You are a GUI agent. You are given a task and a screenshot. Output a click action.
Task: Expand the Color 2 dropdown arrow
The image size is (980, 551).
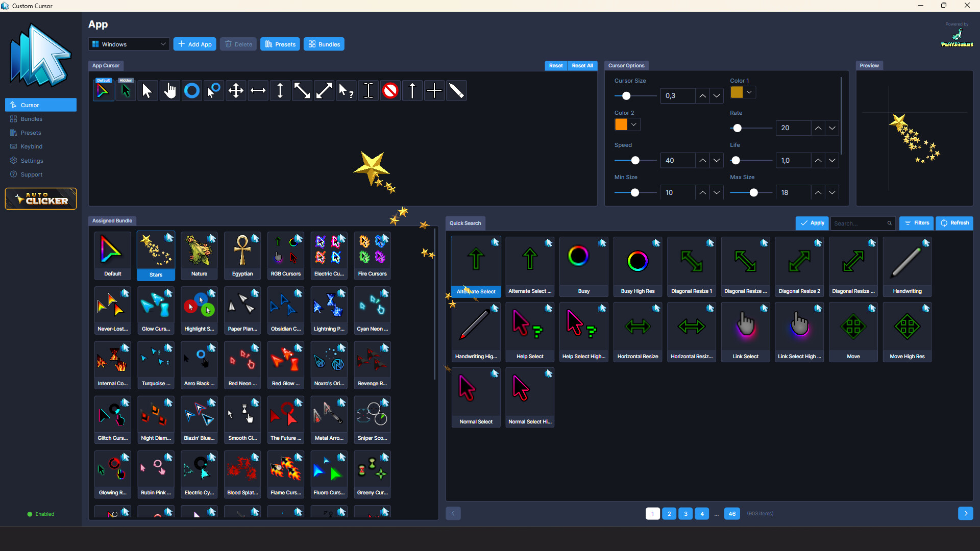click(634, 124)
